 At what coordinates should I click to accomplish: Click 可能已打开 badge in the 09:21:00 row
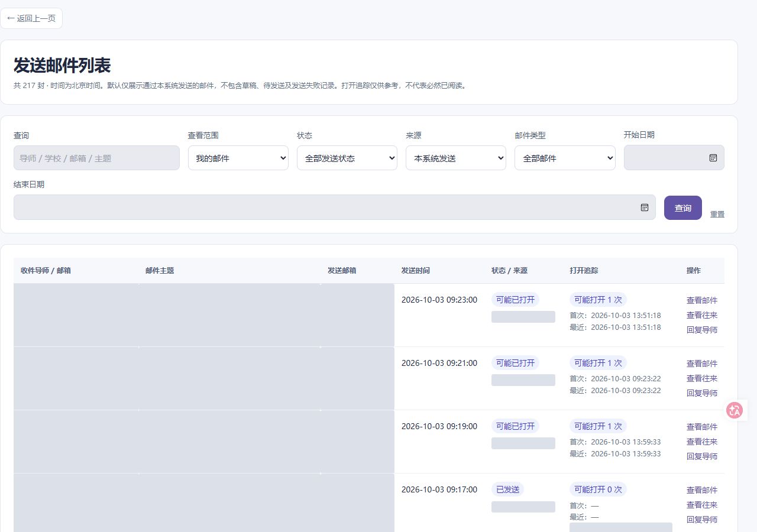(x=515, y=363)
